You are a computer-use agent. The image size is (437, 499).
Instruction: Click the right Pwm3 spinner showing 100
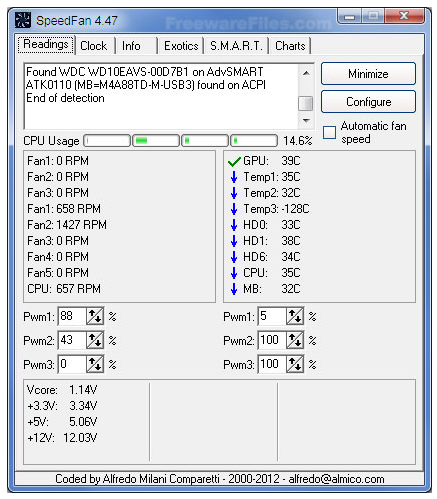295,364
